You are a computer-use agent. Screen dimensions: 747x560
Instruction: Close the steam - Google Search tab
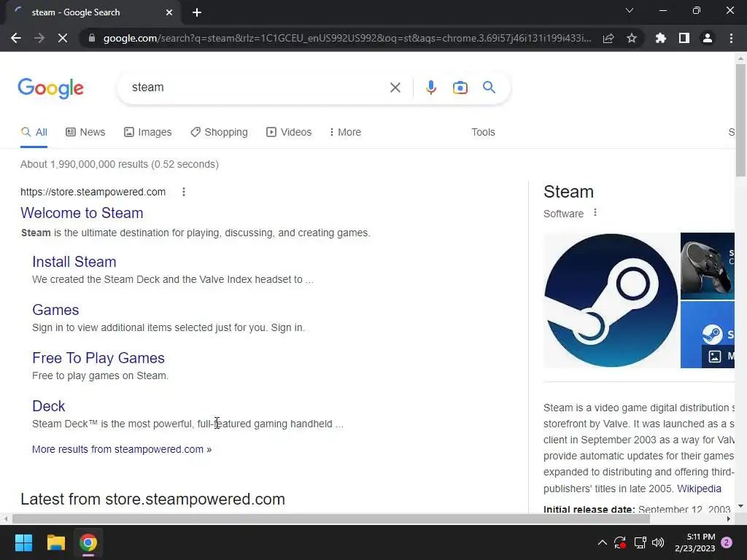pyautogui.click(x=169, y=12)
